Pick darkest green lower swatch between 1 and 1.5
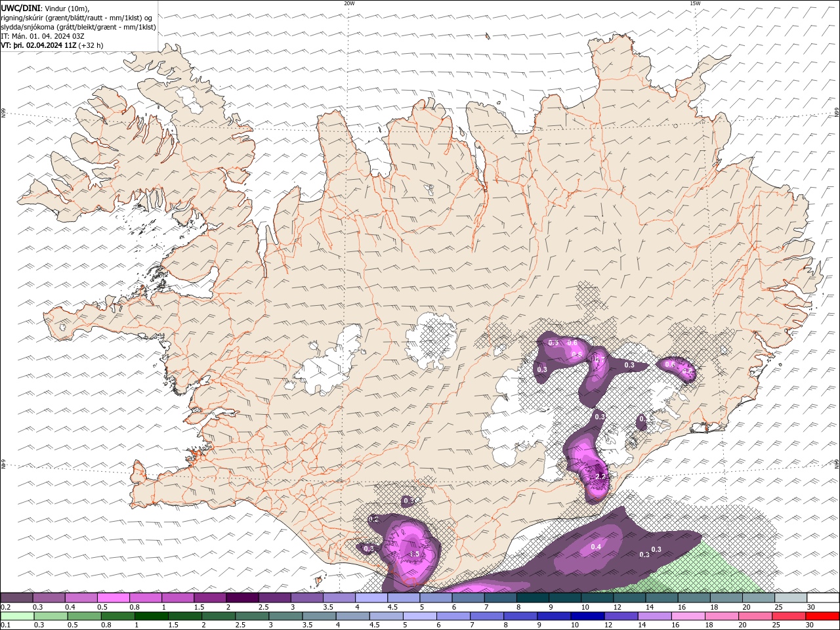Viewport: 840px width, 630px height. pos(152,616)
